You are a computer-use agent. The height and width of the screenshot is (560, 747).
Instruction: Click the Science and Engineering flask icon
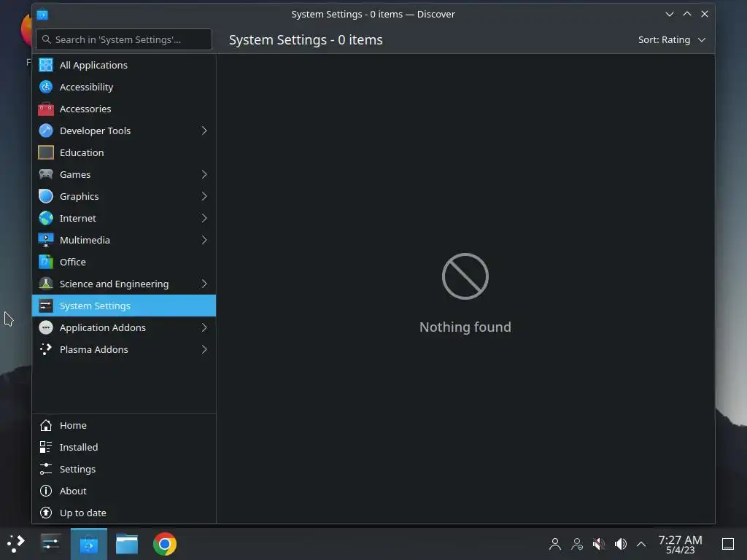tap(46, 284)
